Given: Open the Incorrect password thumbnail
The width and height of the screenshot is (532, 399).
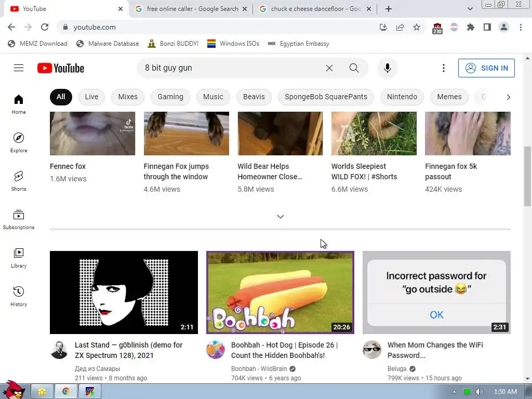Looking at the screenshot, I should (436, 292).
